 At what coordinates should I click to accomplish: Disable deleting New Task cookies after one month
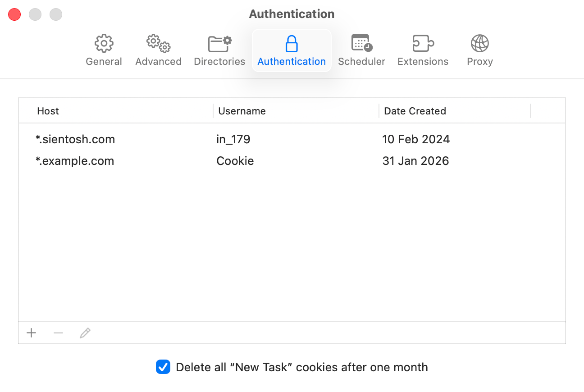click(x=163, y=367)
